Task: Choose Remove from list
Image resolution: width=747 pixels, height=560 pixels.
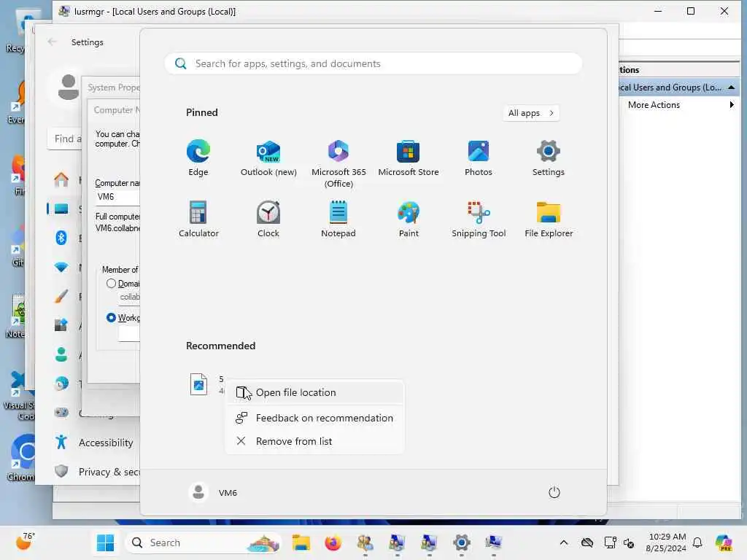Action: (315, 441)
